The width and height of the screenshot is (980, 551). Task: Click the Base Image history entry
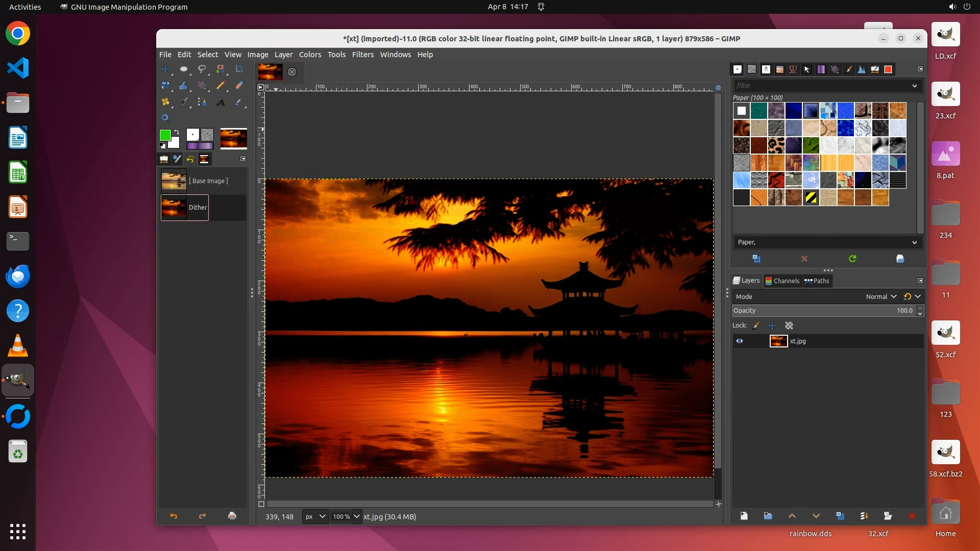coord(208,181)
